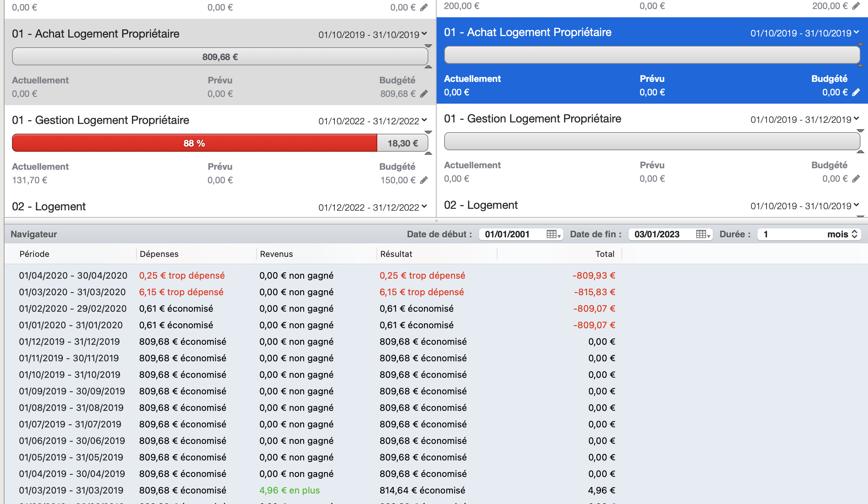Screen dimensions: 868x504
Task: Open calendar picker for Date de début
Action: (x=553, y=234)
